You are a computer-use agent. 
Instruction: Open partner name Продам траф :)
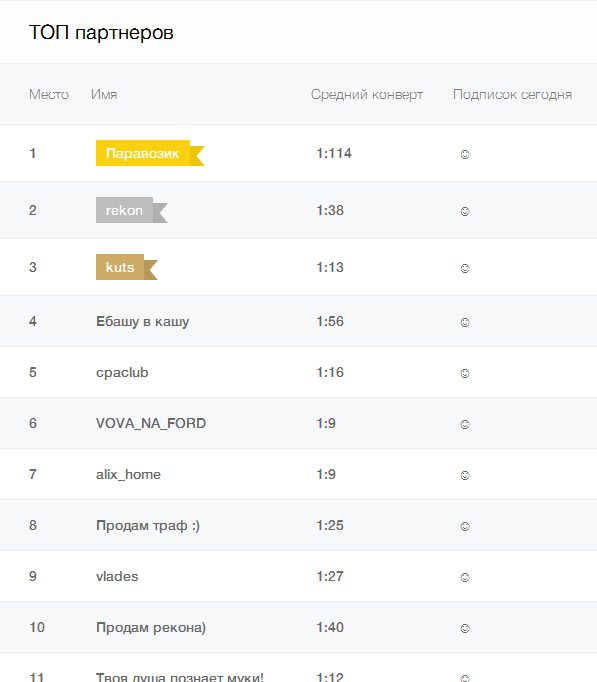148,525
